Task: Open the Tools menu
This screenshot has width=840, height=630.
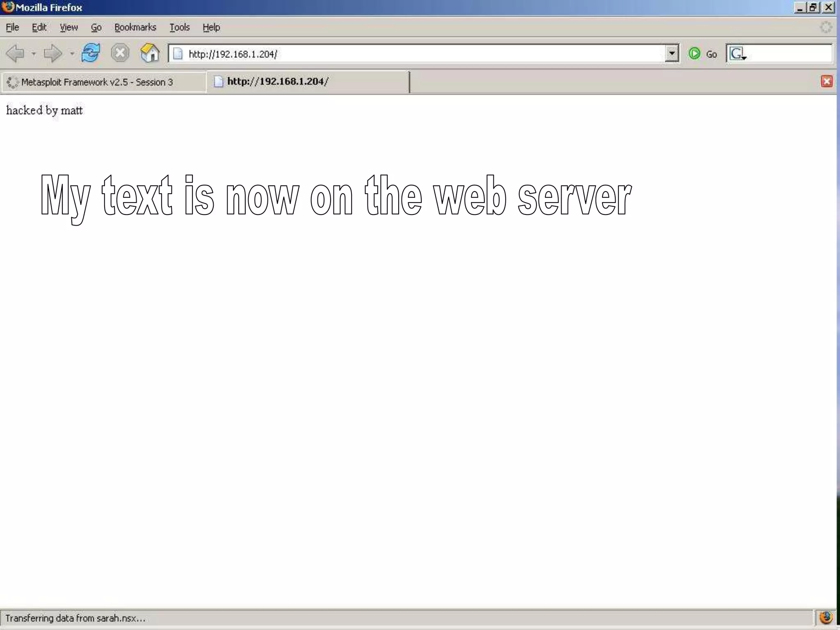Action: (x=179, y=27)
